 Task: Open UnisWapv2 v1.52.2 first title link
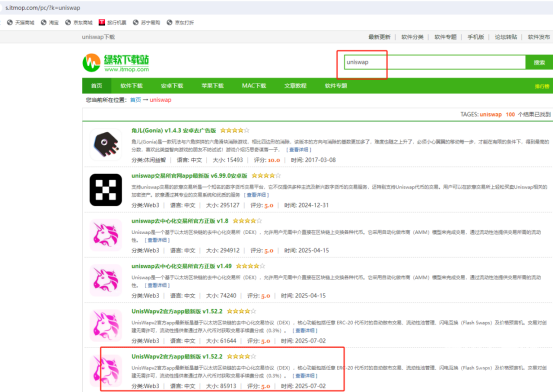(177, 311)
